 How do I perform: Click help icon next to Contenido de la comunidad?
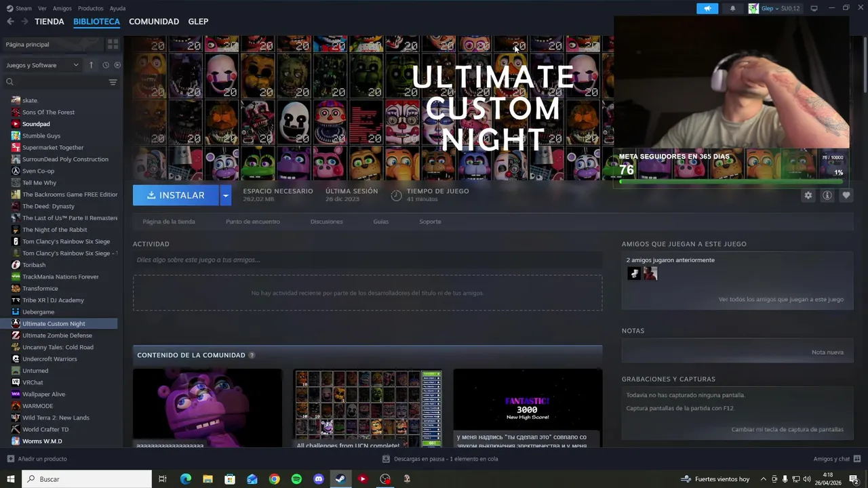252,355
